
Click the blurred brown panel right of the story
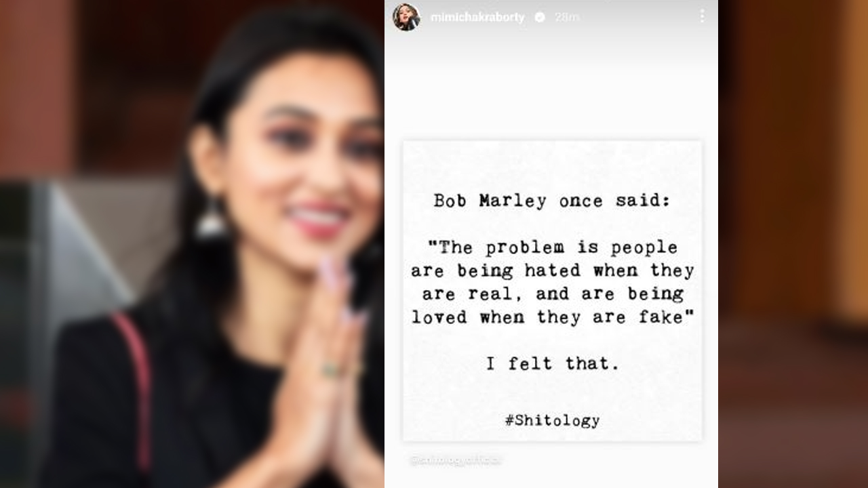(x=793, y=244)
